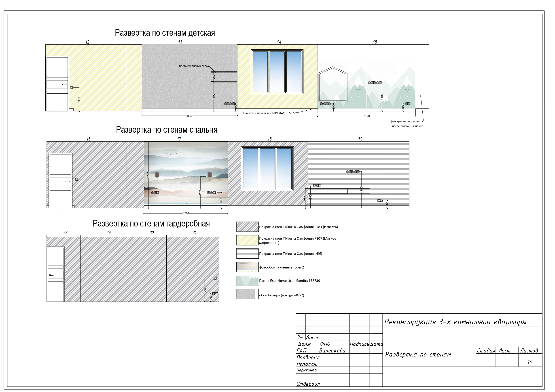Click the light switch symbol beside wall 16 door

click(76, 179)
